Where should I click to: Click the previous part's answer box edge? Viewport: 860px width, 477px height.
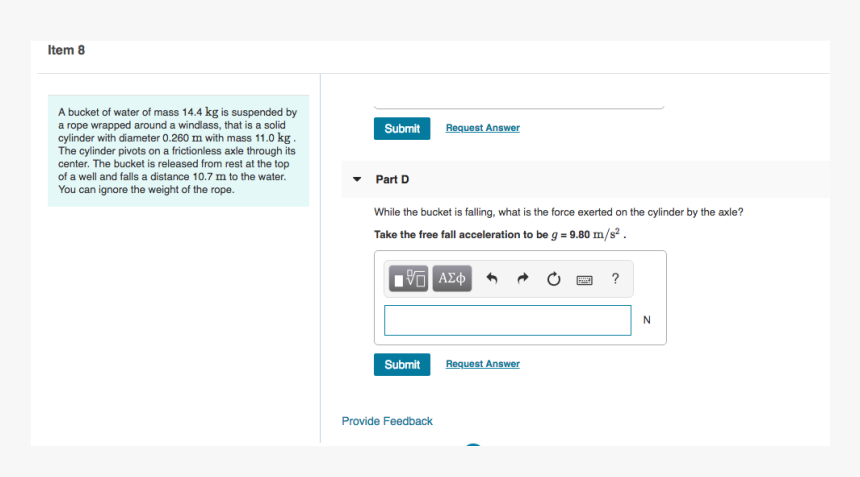518,106
